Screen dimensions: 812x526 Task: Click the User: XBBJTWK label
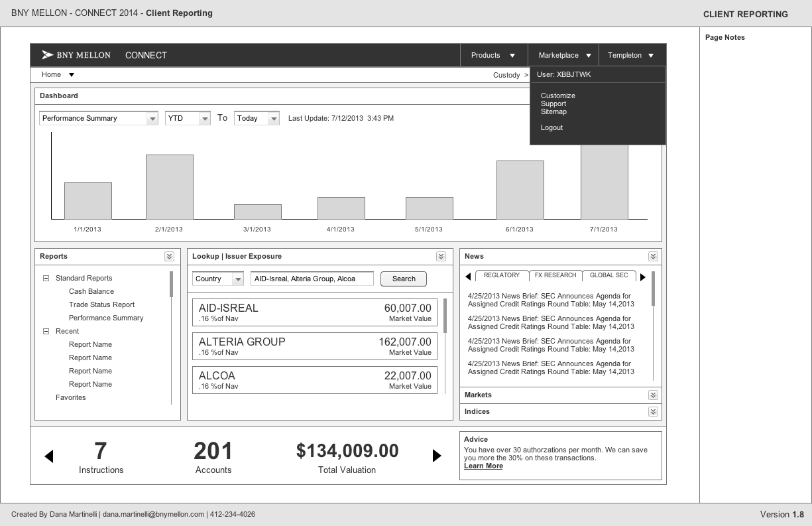tap(563, 74)
